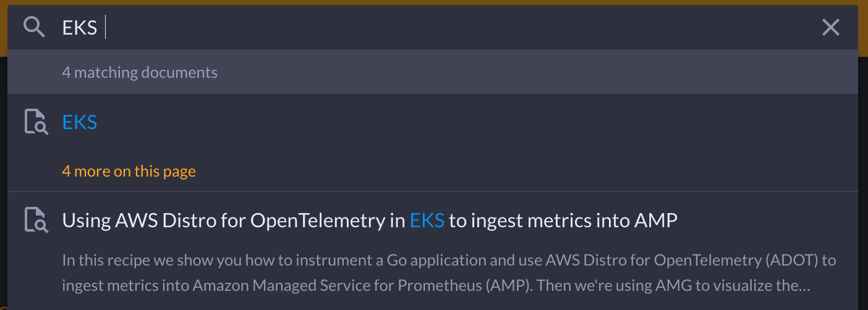Click the magnifier search icon
Viewport: 868px width, 310px height.
(x=34, y=27)
